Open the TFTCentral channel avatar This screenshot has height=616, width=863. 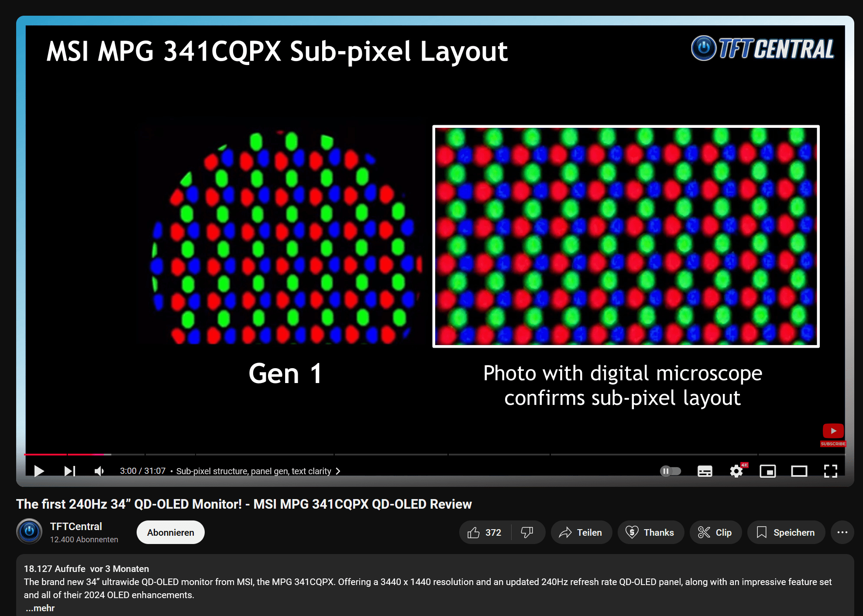[x=29, y=531]
